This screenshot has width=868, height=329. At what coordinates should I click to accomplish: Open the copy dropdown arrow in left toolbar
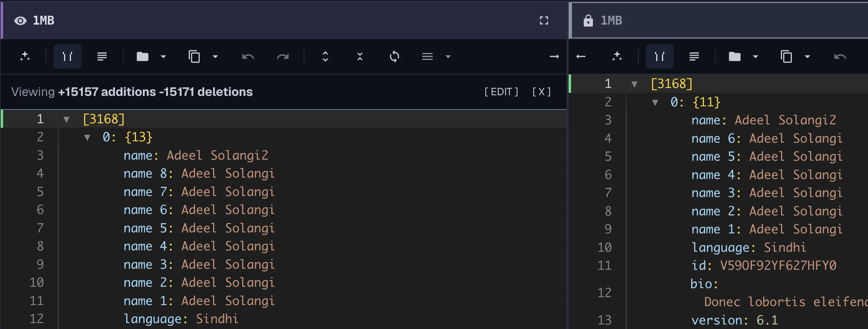click(x=215, y=56)
